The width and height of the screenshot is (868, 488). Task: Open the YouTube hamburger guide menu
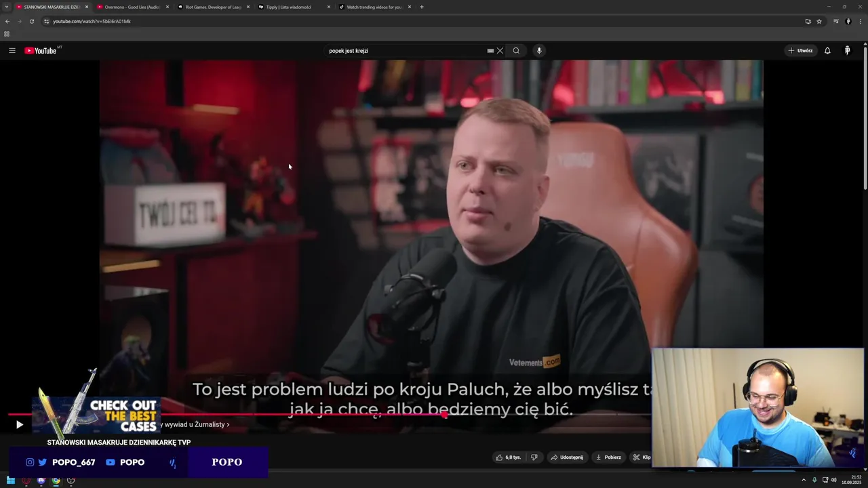click(12, 51)
